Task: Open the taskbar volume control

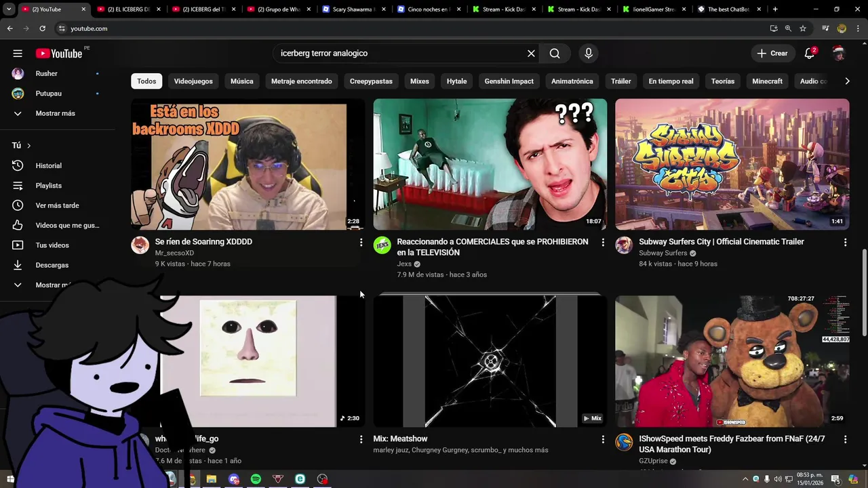Action: click(778, 479)
